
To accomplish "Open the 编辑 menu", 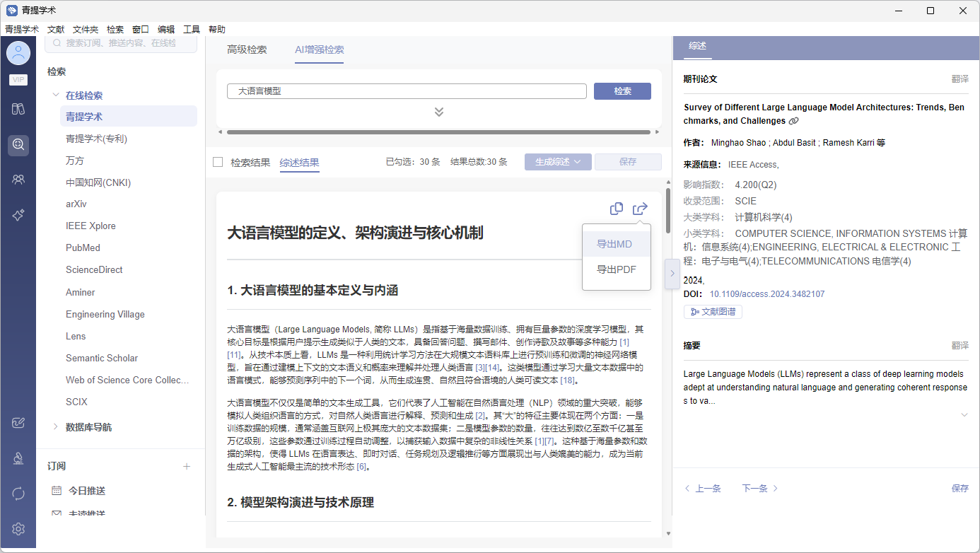I will 166,30.
